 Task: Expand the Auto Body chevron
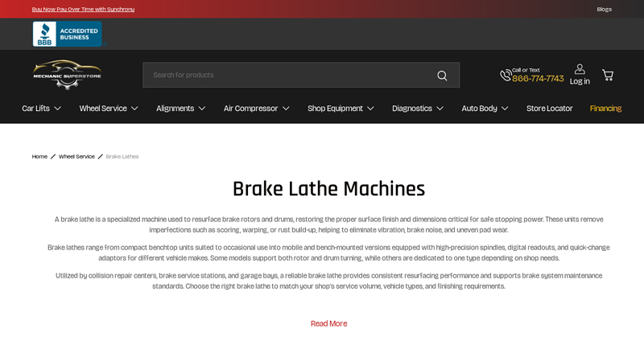click(x=505, y=109)
